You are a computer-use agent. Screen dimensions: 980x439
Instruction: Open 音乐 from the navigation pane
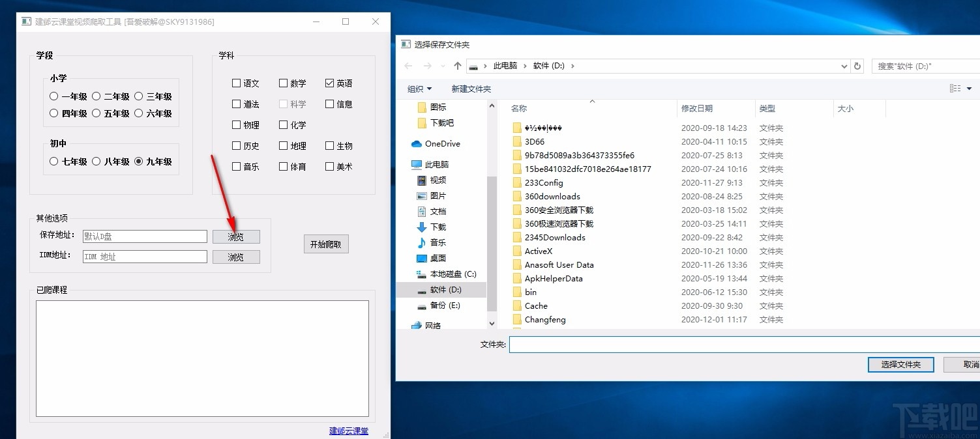(x=438, y=242)
